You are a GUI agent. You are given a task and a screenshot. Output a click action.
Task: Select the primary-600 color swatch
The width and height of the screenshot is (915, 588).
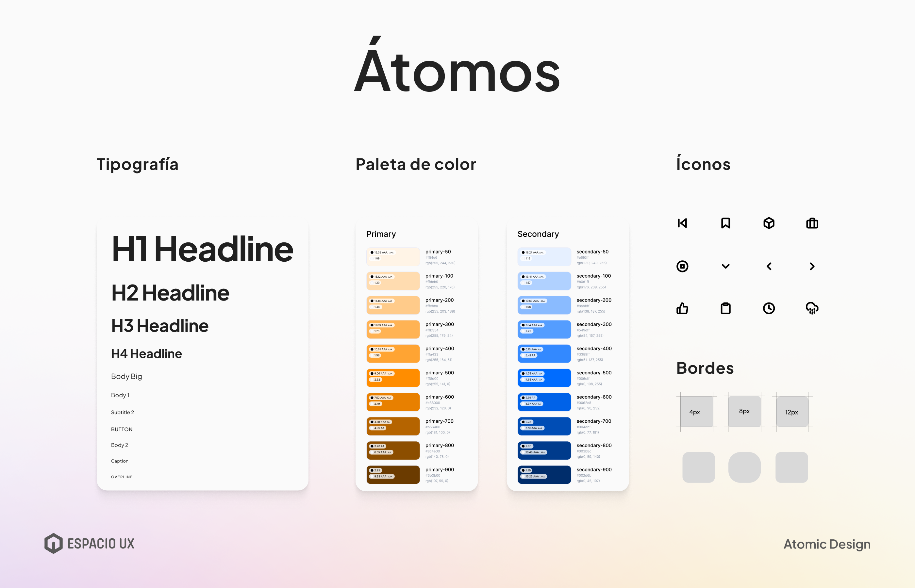(393, 402)
